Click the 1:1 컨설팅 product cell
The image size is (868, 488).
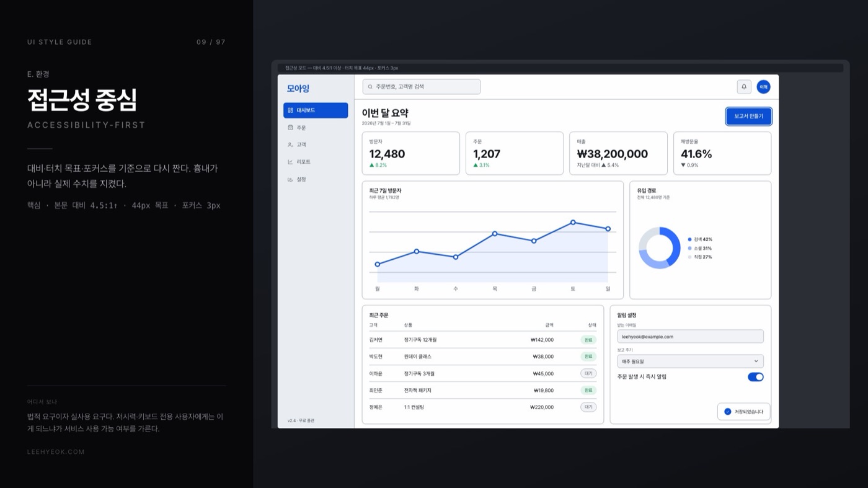click(x=415, y=407)
